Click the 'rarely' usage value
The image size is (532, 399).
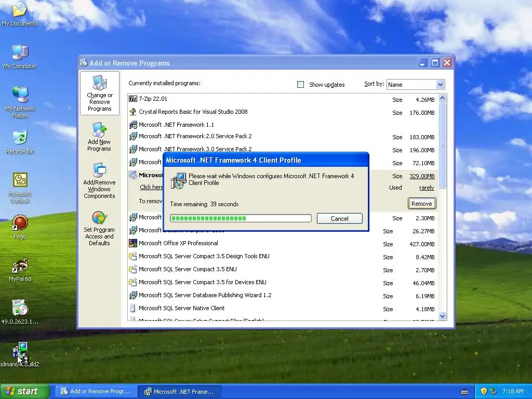coord(427,188)
